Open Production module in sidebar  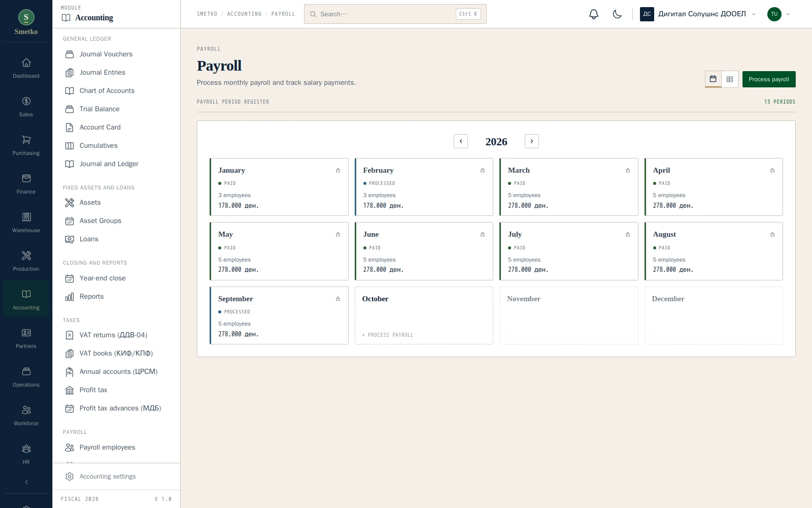[x=26, y=262]
